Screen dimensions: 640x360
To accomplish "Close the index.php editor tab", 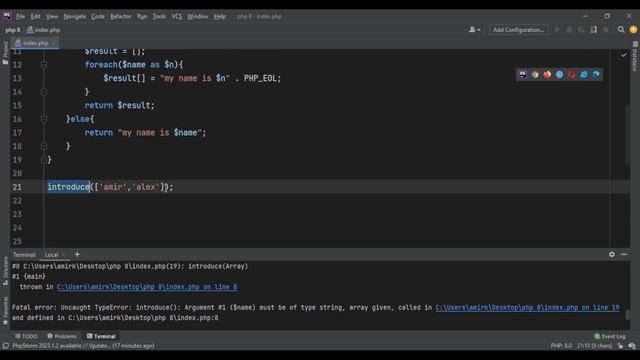I will 54,43.
